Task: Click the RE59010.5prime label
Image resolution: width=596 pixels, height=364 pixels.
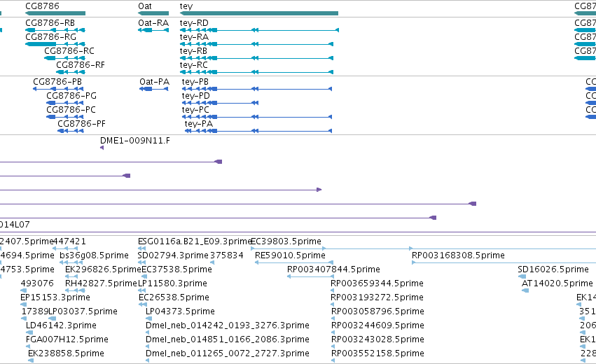Action: 290,255
